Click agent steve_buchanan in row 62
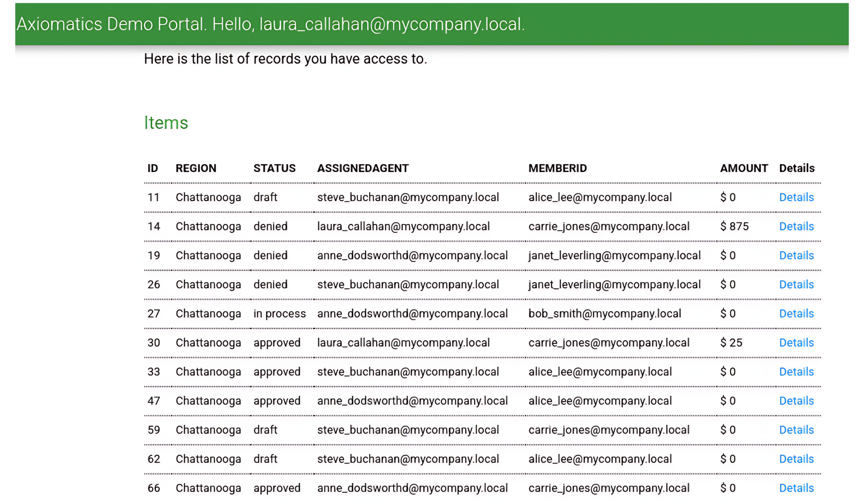Viewport: 864px width, 504px height. 408,459
